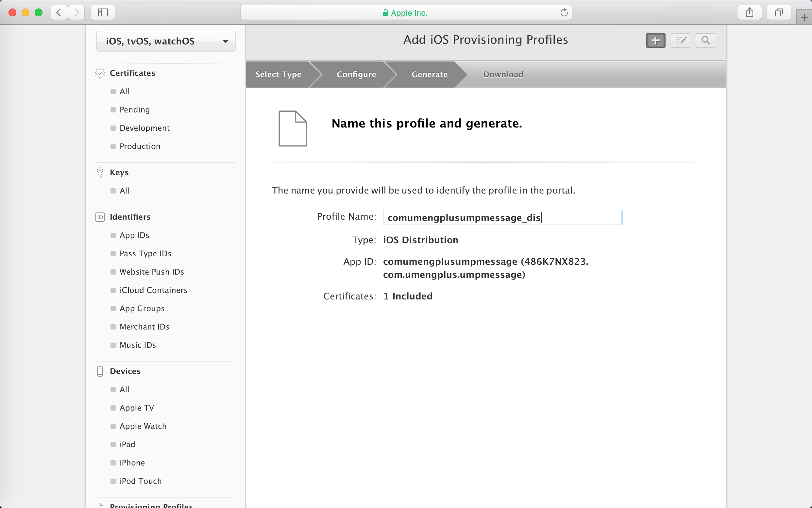
Task: Open Pass Type IDs
Action: [x=145, y=254]
